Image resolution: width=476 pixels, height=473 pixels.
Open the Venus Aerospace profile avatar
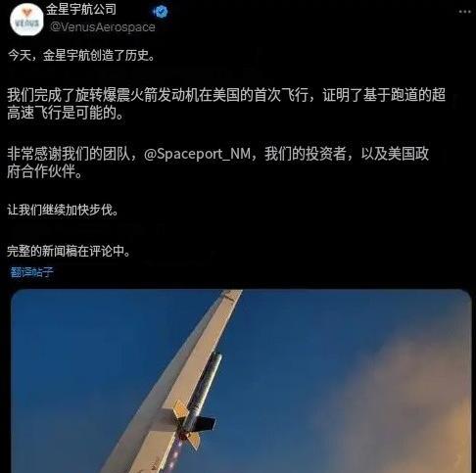(x=26, y=20)
